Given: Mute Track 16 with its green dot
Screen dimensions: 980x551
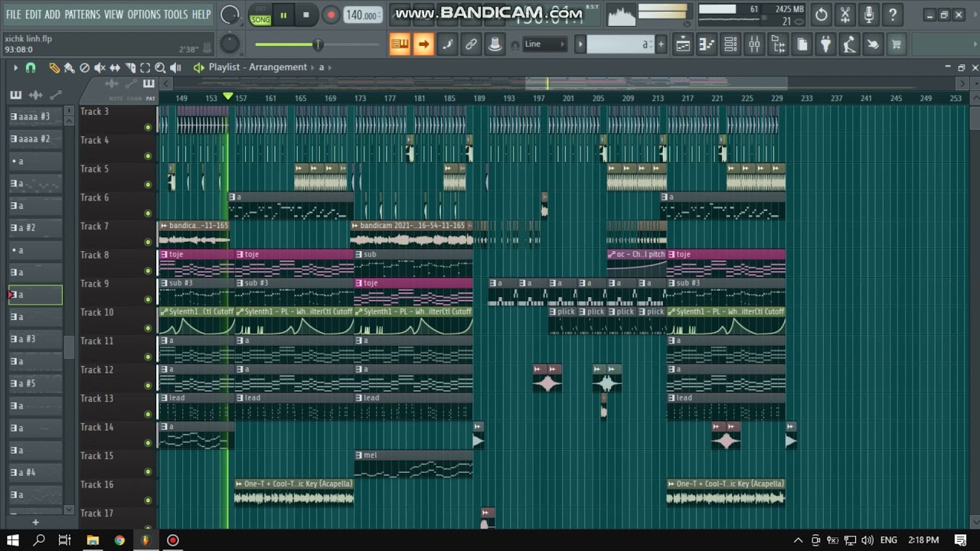Looking at the screenshot, I should (148, 500).
